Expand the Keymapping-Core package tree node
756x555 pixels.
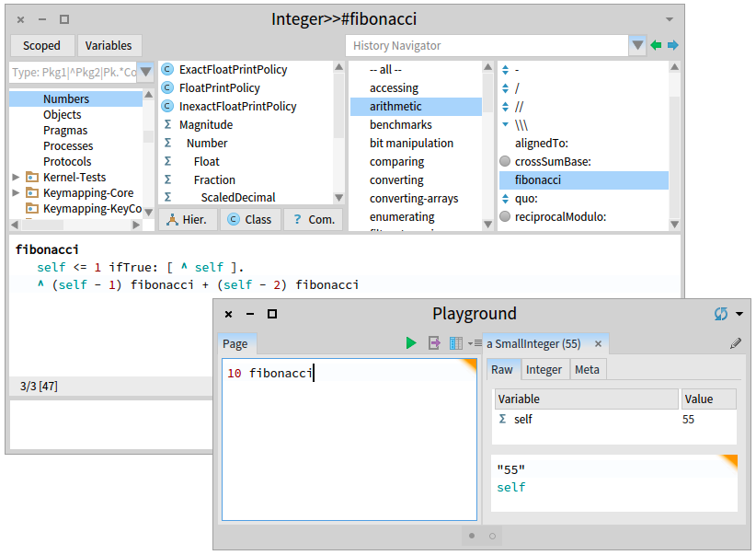click(x=17, y=193)
